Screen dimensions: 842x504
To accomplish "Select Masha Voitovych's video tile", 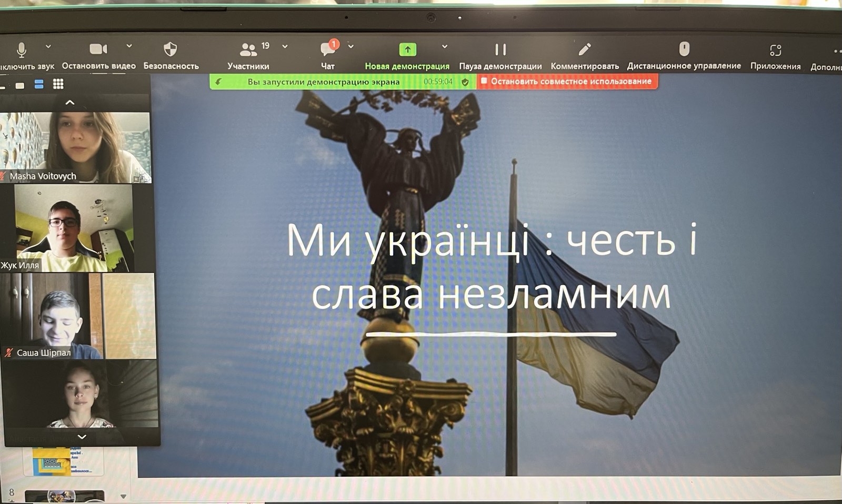I will pos(76,146).
